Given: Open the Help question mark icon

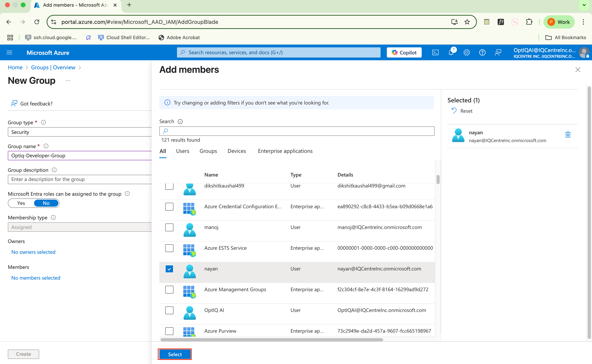Looking at the screenshot, I should 482,52.
